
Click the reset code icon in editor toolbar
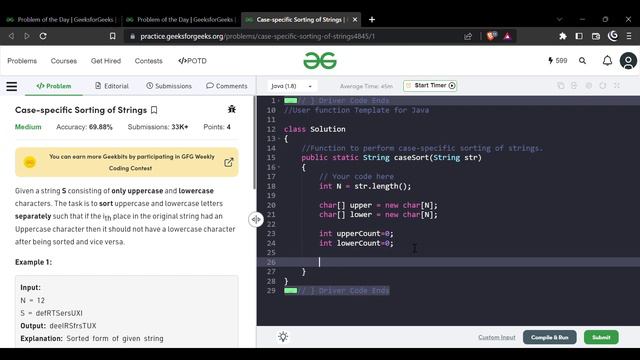(x=603, y=85)
